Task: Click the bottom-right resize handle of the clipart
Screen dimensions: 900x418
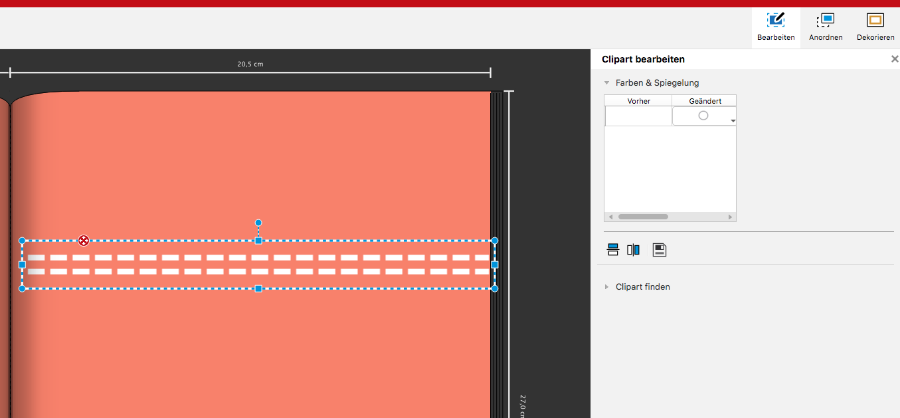Action: [495, 288]
